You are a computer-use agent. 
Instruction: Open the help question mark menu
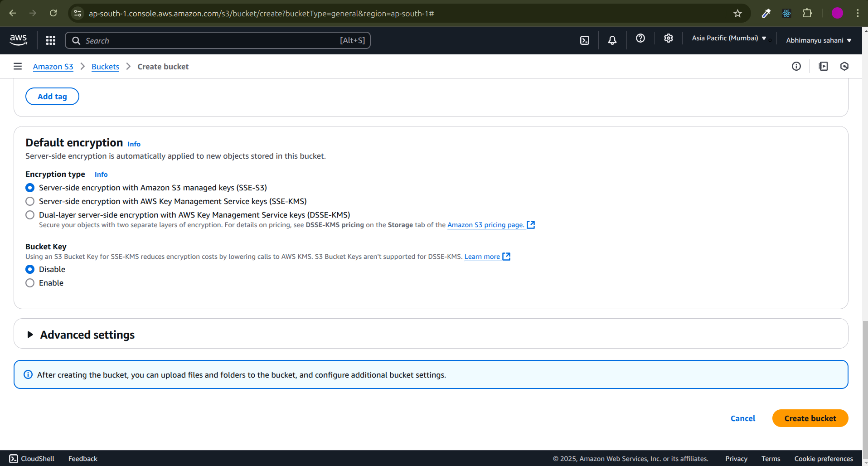pyautogui.click(x=640, y=39)
